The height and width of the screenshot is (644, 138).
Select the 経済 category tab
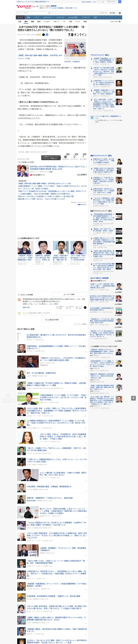tap(39, 21)
